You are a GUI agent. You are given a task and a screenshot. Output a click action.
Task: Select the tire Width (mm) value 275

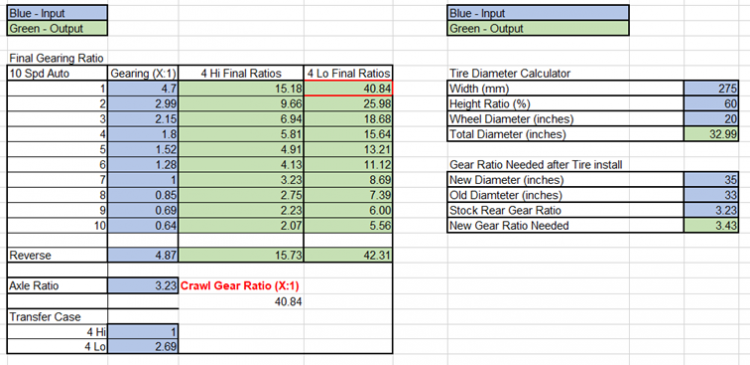(x=711, y=88)
